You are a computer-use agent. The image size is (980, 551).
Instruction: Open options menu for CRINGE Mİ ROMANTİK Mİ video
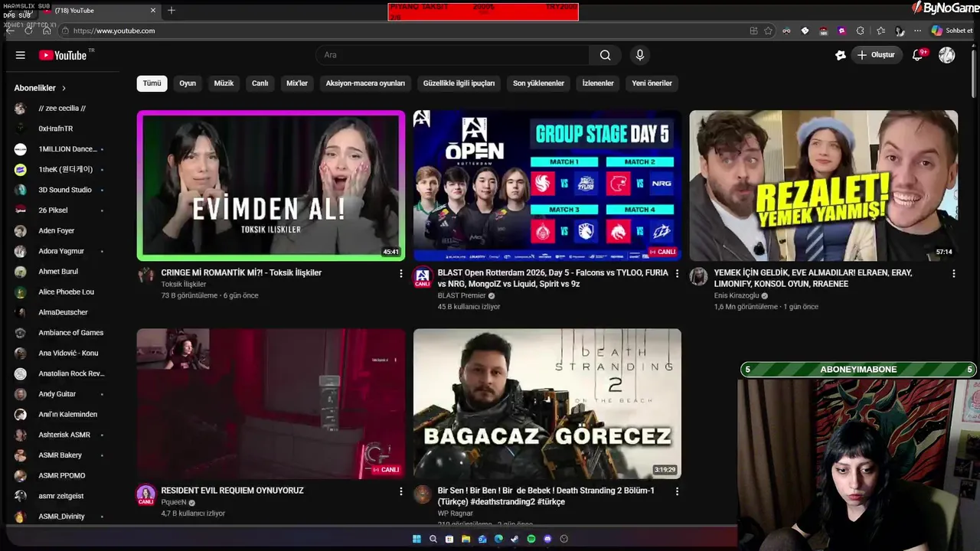coord(400,273)
